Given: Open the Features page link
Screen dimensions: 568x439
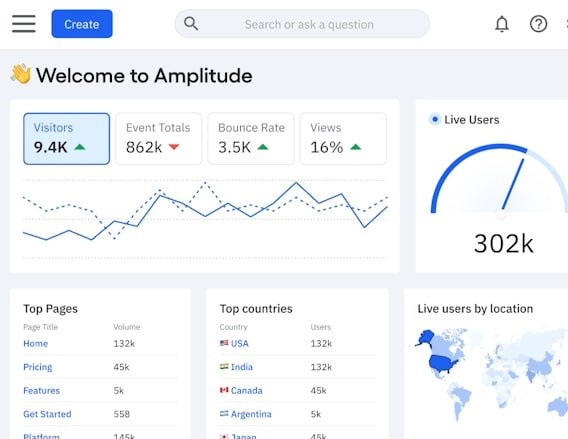Looking at the screenshot, I should click(x=41, y=390).
